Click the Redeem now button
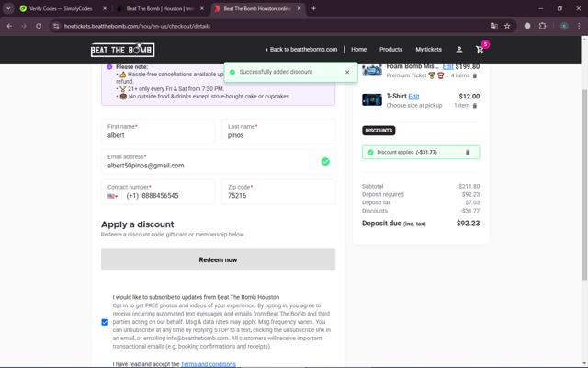This screenshot has height=368, width=588. [x=218, y=259]
